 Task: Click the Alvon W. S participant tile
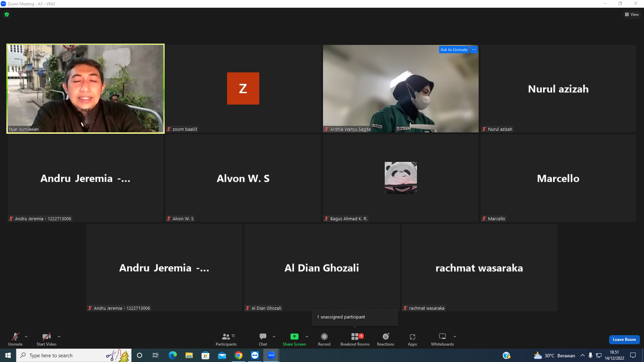tap(243, 178)
